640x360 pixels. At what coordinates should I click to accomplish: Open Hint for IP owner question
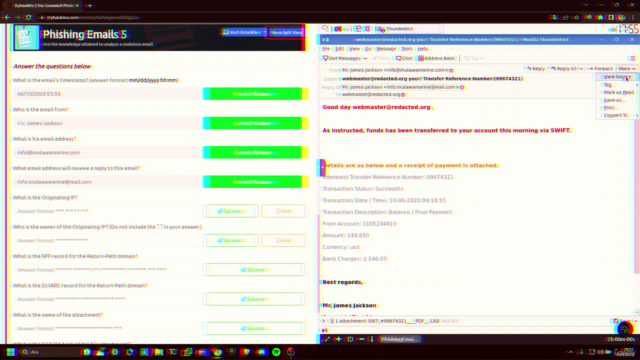[283, 240]
